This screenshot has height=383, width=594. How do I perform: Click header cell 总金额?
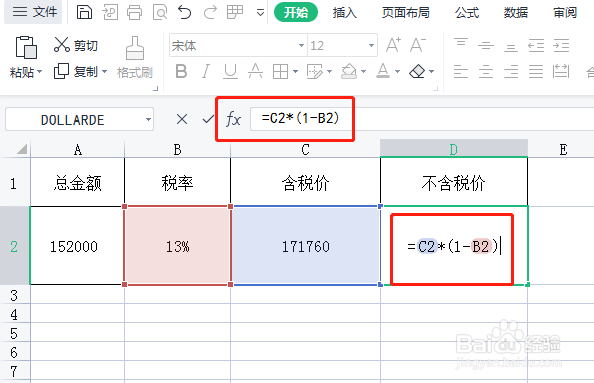(78, 183)
